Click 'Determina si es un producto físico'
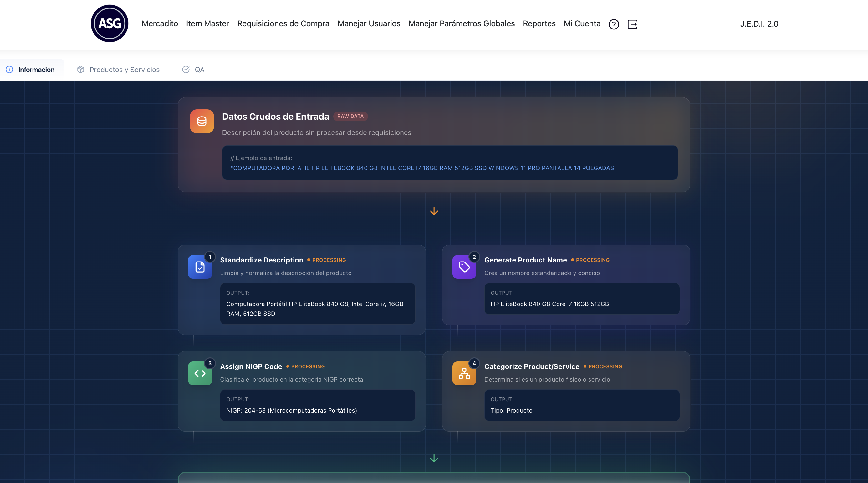 pos(547,379)
